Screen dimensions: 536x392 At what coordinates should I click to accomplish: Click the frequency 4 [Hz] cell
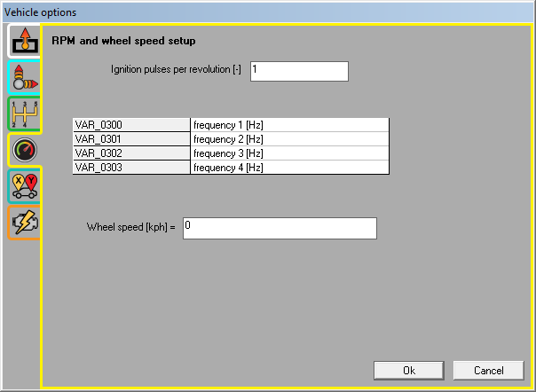tap(289, 167)
